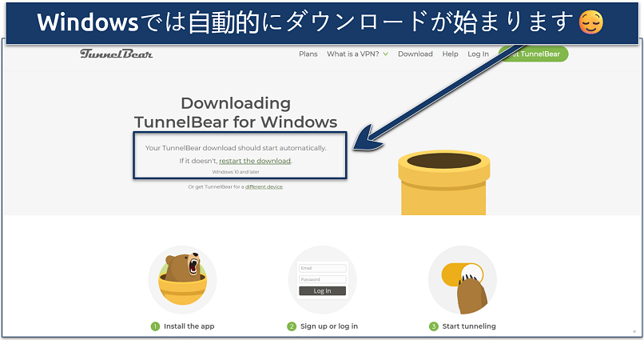Click the login form illustration

coord(323,279)
